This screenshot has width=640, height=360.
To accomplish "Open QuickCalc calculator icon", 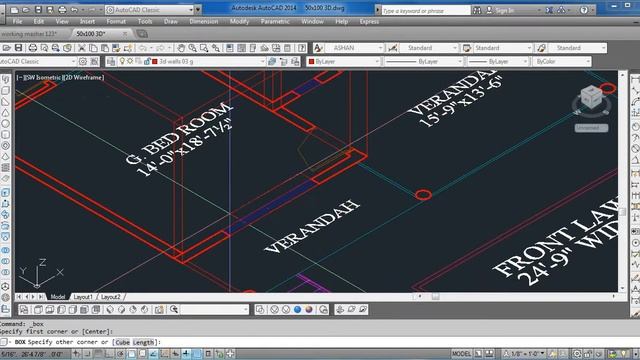I will 288,48.
